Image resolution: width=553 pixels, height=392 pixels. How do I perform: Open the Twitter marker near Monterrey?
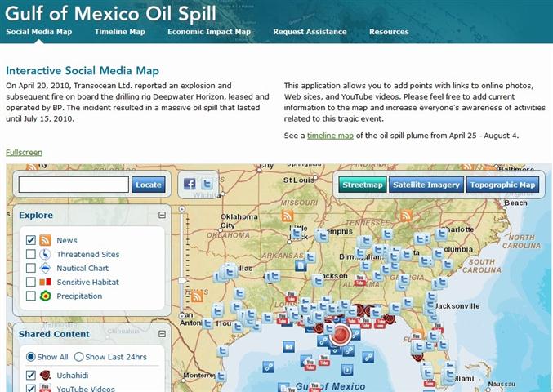click(x=221, y=376)
